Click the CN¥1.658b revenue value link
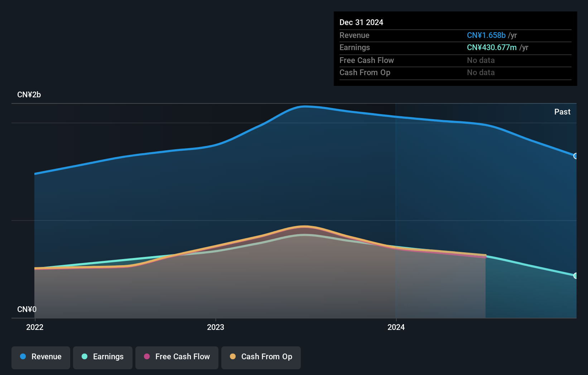Image resolution: width=588 pixels, height=375 pixels. pyautogui.click(x=486, y=35)
